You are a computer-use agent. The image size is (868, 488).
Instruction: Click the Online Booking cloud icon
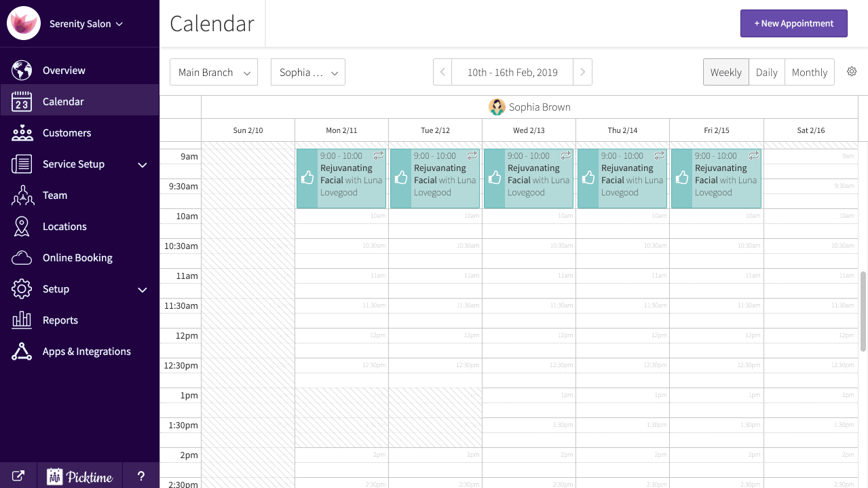22,258
